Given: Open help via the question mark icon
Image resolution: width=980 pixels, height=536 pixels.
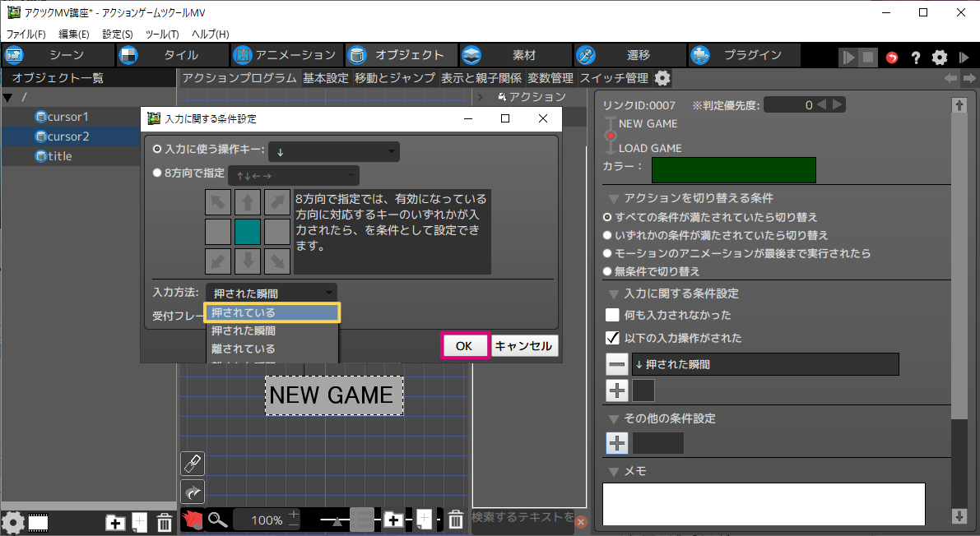Looking at the screenshot, I should click(x=915, y=58).
